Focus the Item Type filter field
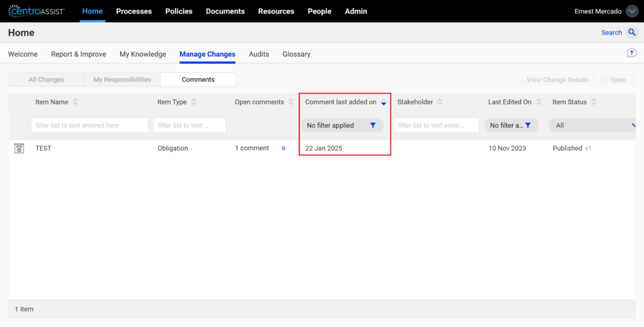 point(189,125)
